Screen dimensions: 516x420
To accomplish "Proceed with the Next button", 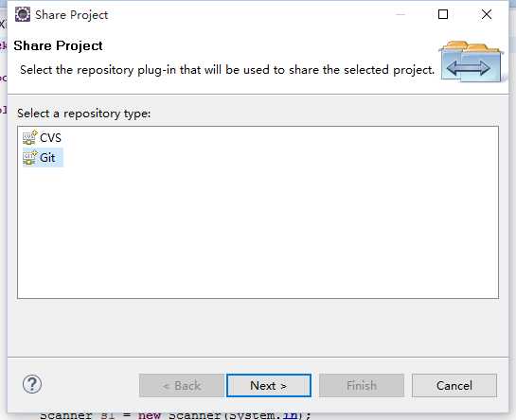I will coord(269,385).
